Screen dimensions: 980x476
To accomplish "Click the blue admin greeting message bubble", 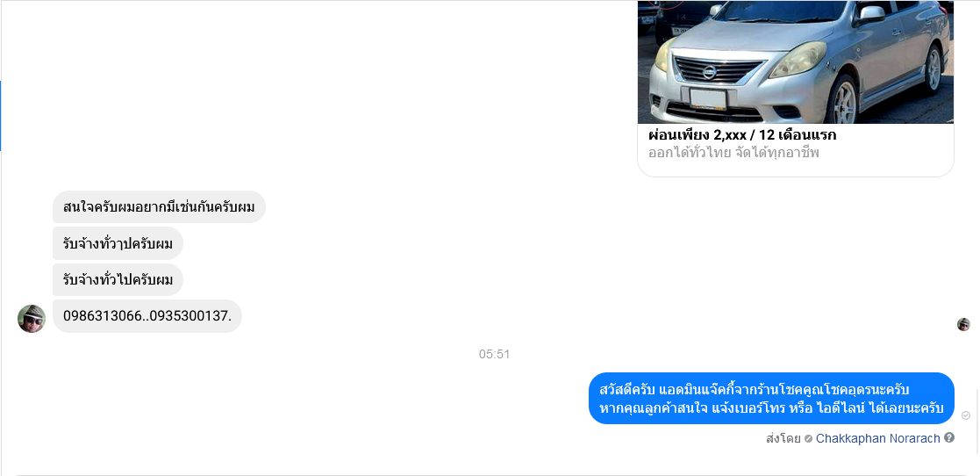I will coord(771,399).
